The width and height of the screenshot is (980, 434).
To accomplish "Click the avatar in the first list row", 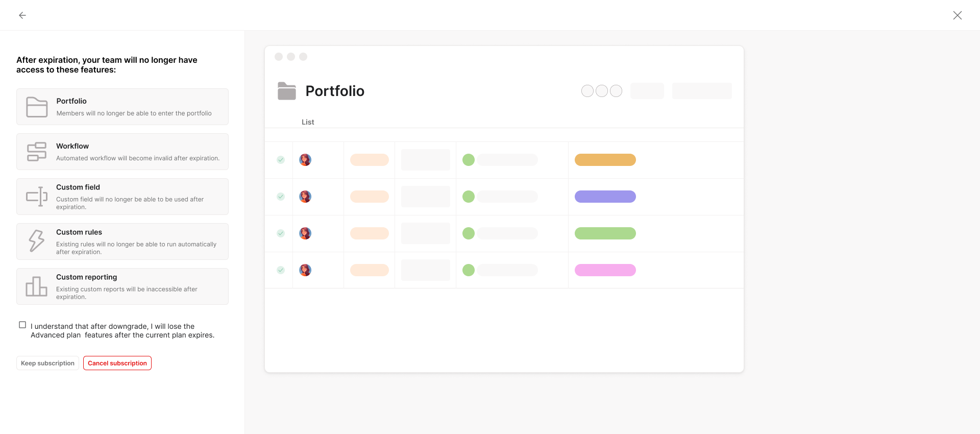I will point(305,160).
